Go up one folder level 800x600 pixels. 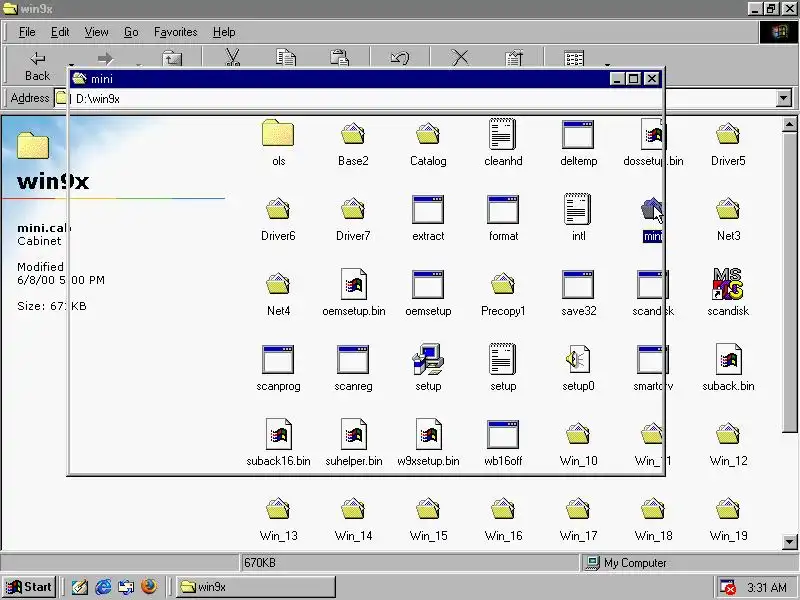click(x=172, y=59)
